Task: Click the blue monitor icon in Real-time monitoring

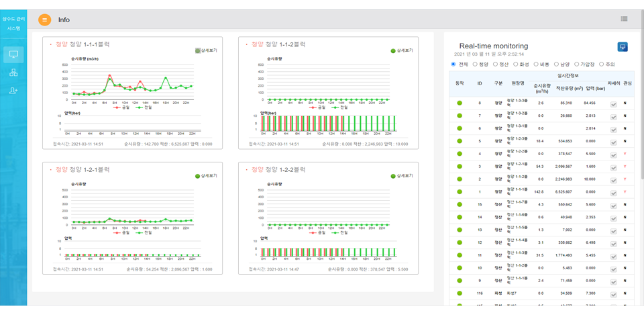Action: [x=623, y=47]
